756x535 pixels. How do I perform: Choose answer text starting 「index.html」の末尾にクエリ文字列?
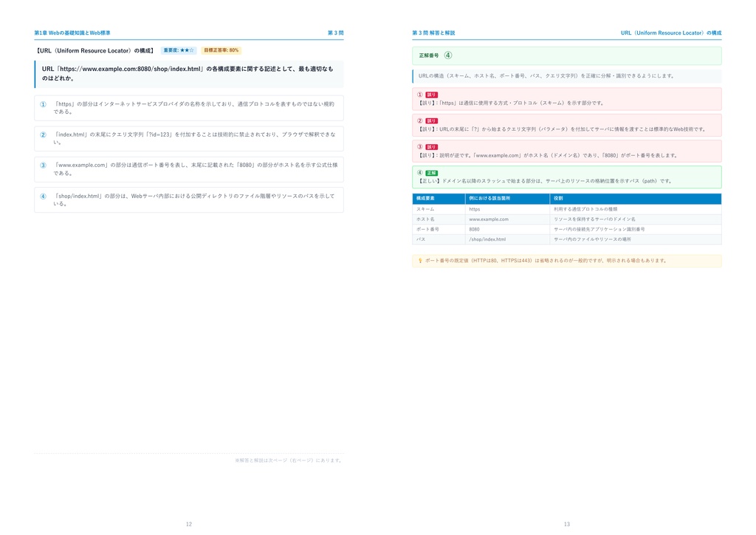[194, 138]
